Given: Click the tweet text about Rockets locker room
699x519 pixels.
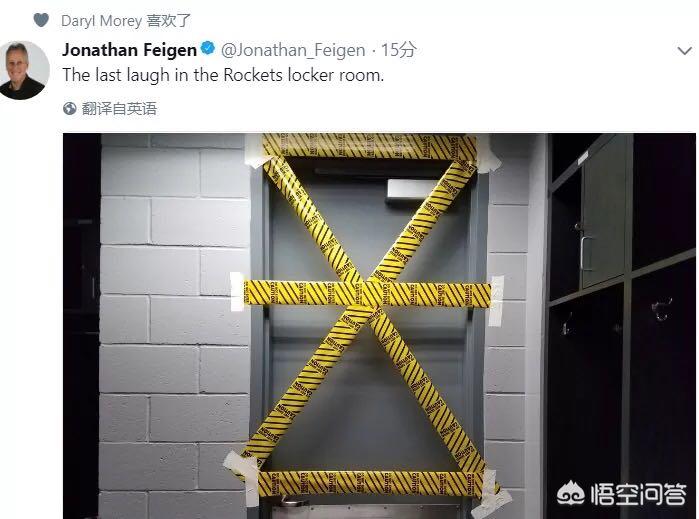Looking at the screenshot, I should pos(223,75).
